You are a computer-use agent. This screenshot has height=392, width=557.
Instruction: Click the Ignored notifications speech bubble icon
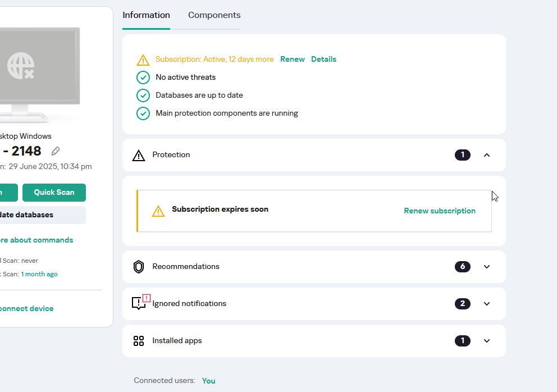point(141,303)
